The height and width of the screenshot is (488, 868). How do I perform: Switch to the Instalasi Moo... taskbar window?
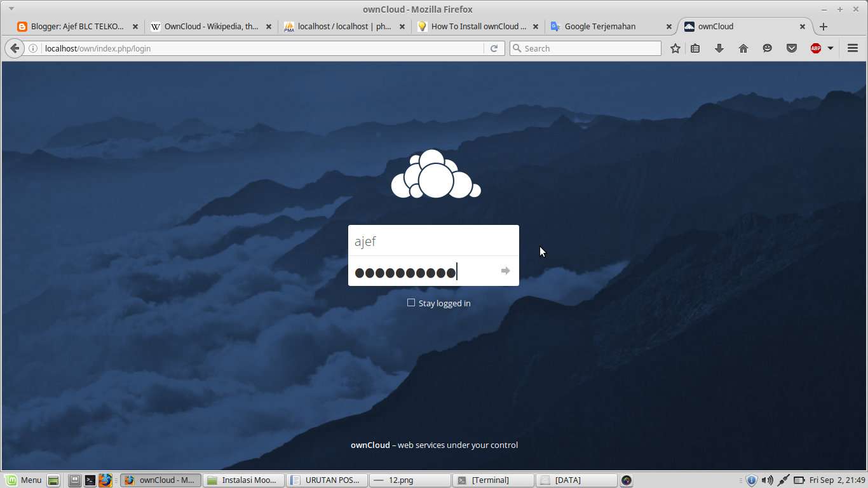pyautogui.click(x=243, y=480)
